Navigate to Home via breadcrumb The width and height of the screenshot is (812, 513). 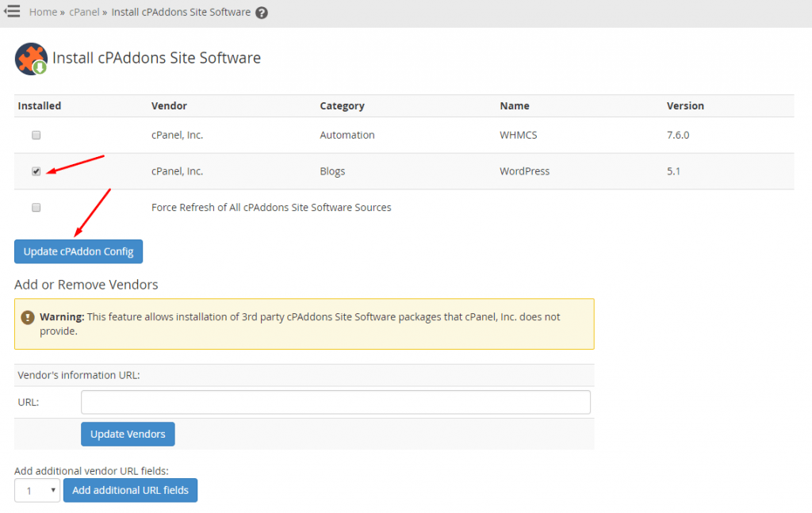point(43,12)
